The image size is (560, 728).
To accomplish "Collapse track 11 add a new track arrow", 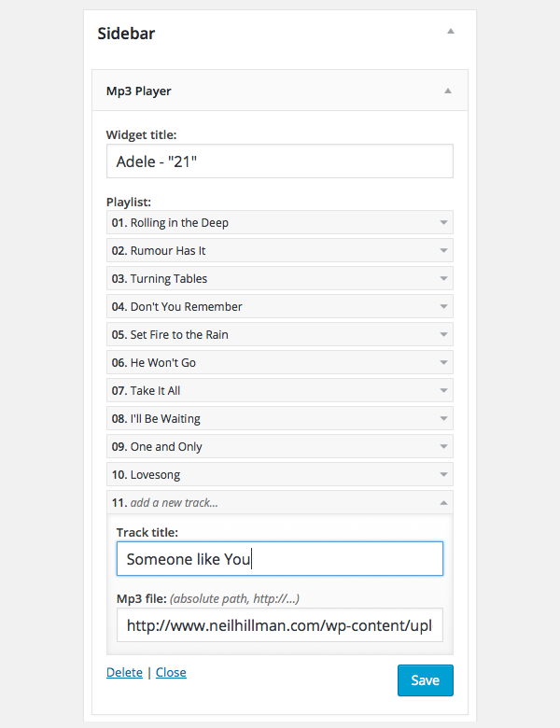I will click(x=443, y=503).
